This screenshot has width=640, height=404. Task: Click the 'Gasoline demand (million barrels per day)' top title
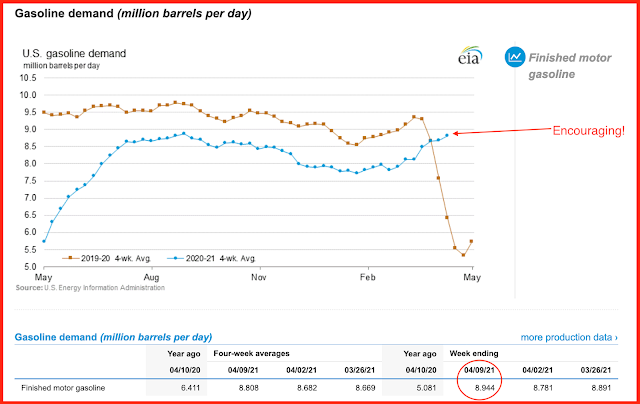pyautogui.click(x=133, y=13)
